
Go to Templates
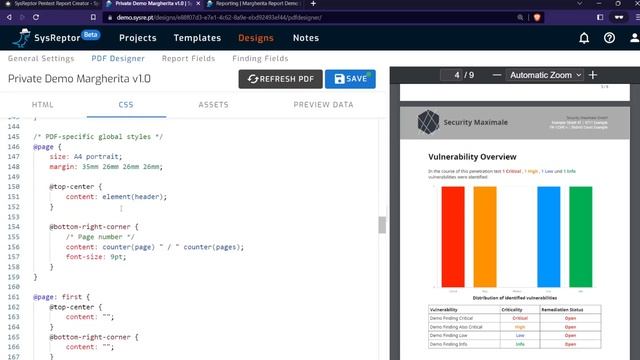197,38
